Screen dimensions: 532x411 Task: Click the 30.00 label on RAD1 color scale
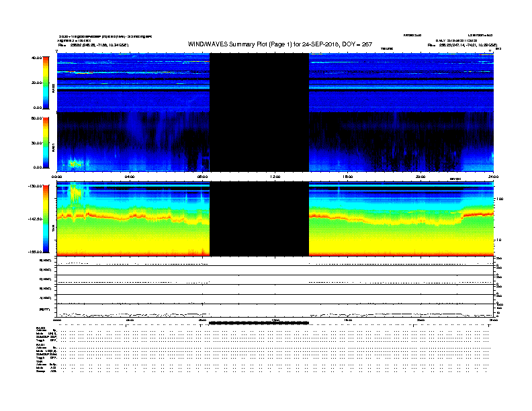click(x=36, y=143)
